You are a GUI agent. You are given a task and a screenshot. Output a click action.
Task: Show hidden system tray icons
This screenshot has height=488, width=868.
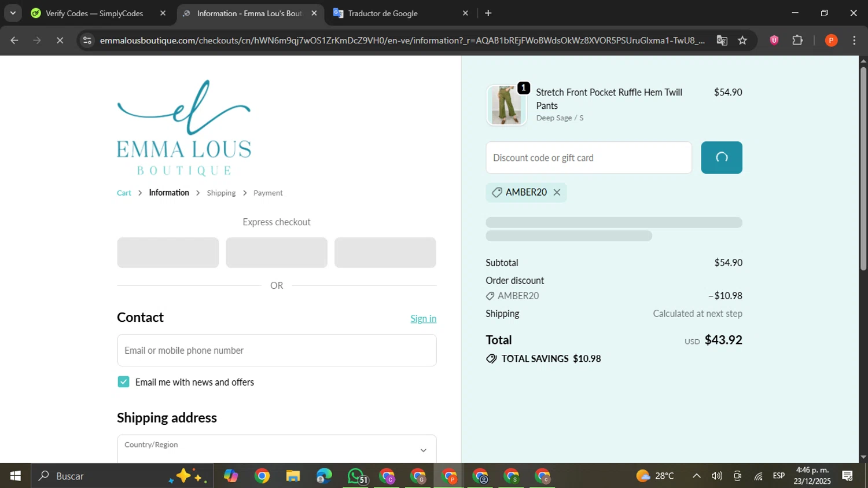pos(697,476)
